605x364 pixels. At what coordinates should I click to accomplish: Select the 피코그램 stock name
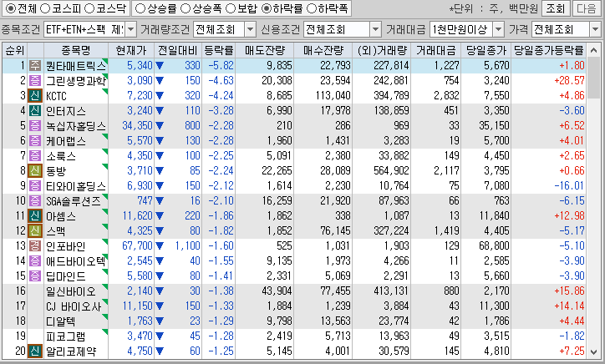coord(65,336)
